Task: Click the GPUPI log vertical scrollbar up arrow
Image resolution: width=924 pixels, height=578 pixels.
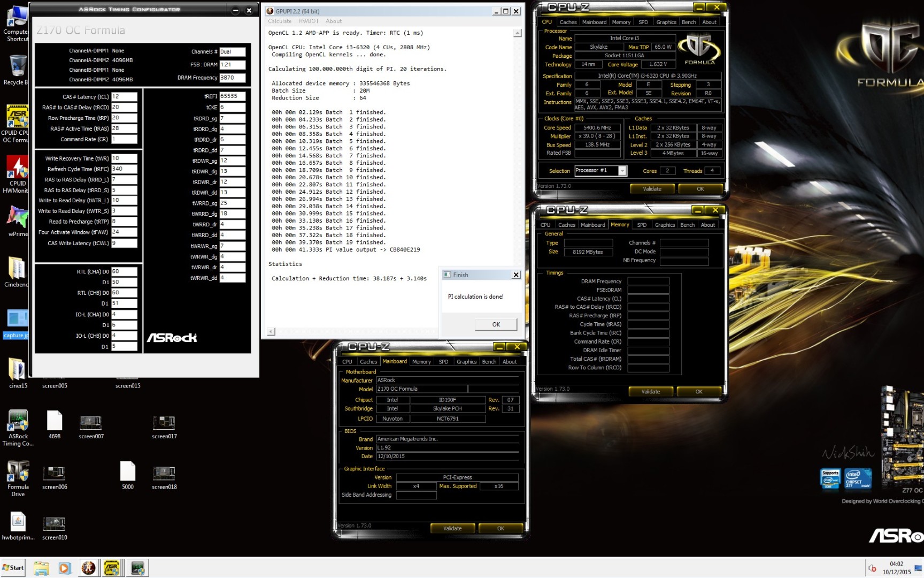Action: click(517, 33)
